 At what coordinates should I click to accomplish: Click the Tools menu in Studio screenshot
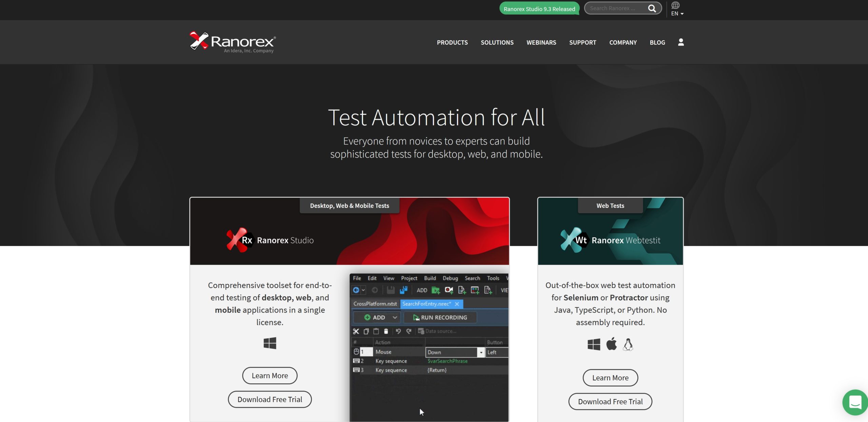pyautogui.click(x=493, y=278)
